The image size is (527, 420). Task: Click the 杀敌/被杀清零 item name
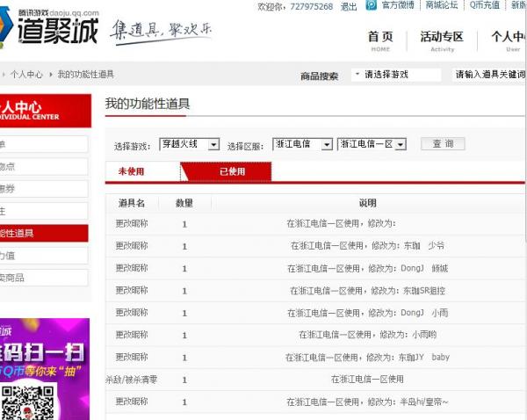tap(132, 380)
